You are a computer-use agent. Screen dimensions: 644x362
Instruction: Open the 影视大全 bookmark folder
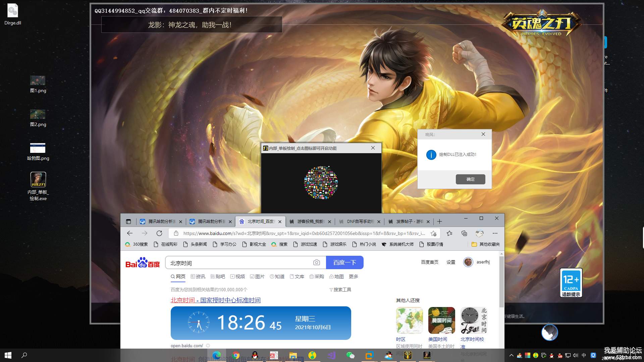click(x=254, y=244)
